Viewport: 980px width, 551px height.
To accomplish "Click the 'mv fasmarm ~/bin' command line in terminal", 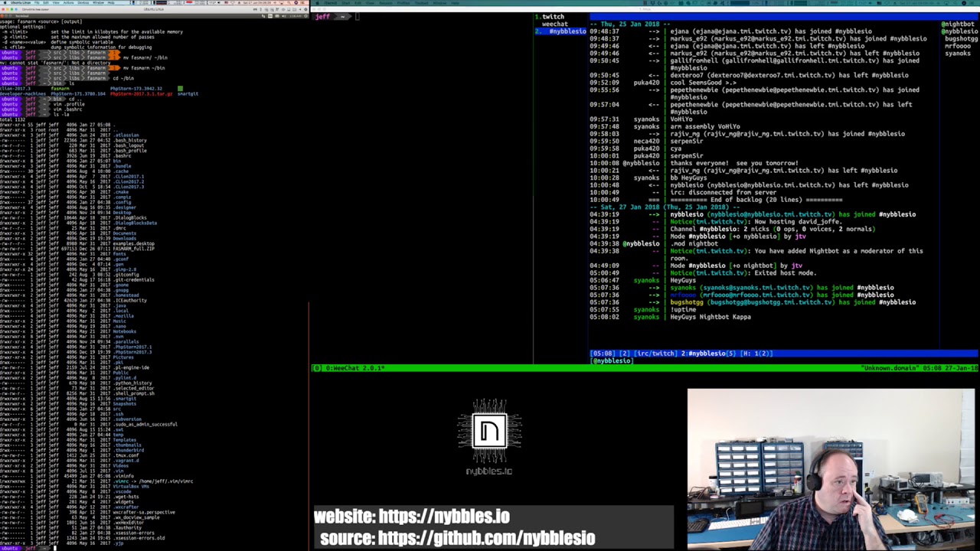I will [x=144, y=68].
